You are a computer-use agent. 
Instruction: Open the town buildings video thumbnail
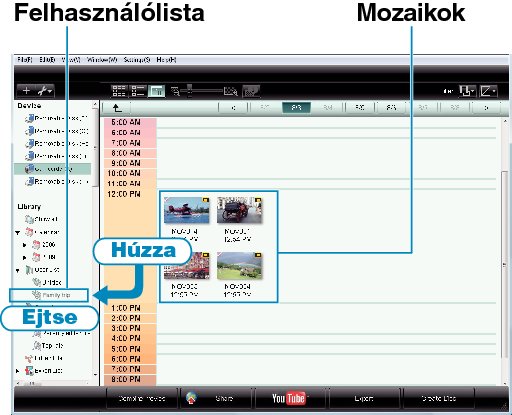click(186, 266)
